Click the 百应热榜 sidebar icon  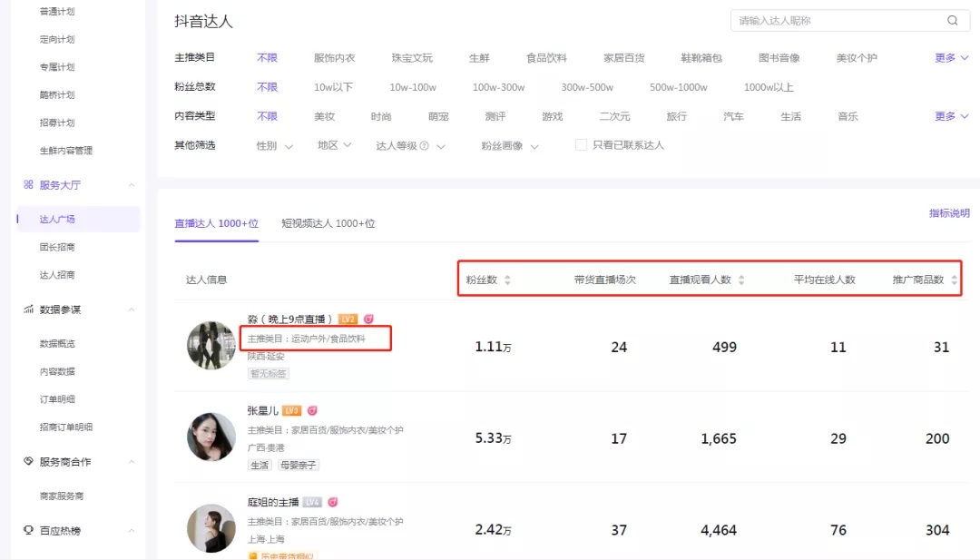point(28,530)
